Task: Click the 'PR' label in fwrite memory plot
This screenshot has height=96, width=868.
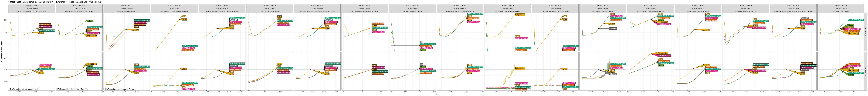Action: coord(421,42)
